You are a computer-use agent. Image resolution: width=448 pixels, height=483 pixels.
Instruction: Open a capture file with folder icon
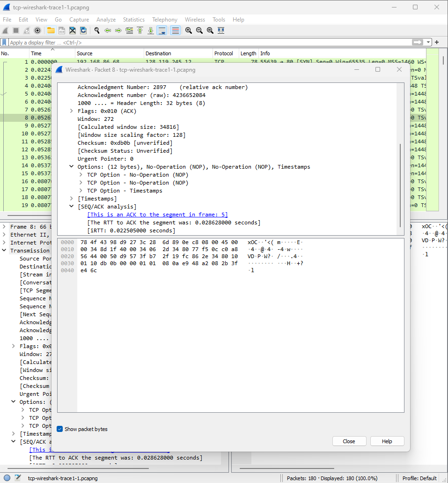(51, 30)
